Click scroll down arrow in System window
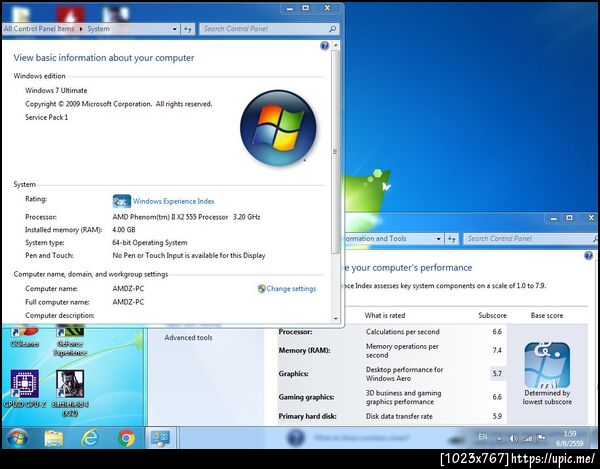 336,318
